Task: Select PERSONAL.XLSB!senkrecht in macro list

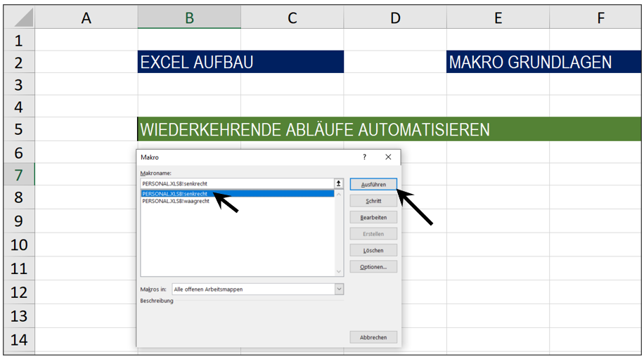Action: (x=238, y=194)
